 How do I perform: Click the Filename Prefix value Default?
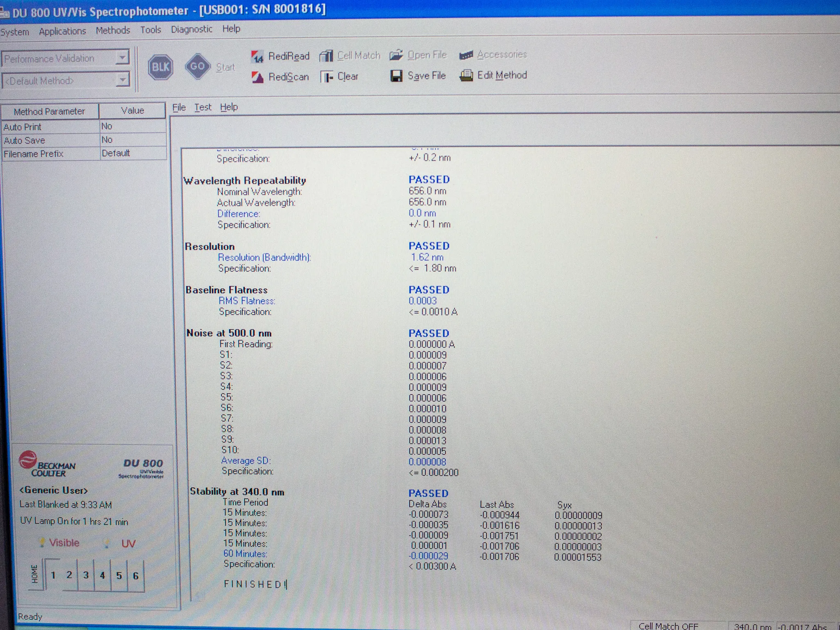click(133, 153)
